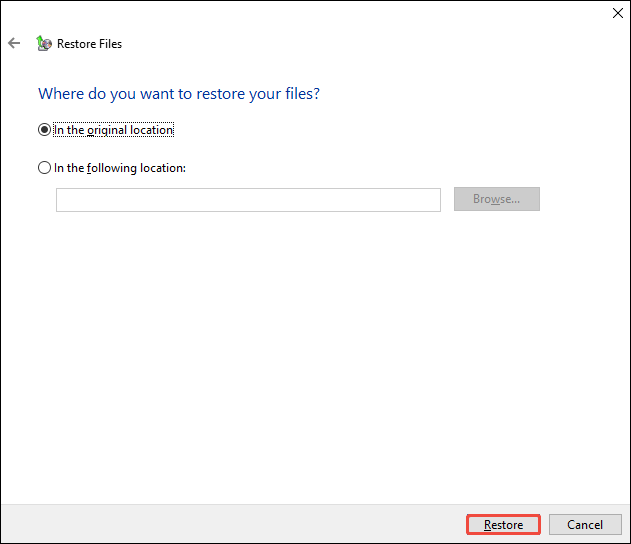Image resolution: width=631 pixels, height=544 pixels.
Task: Click the empty title bar area of the dialog
Action: 300,14
